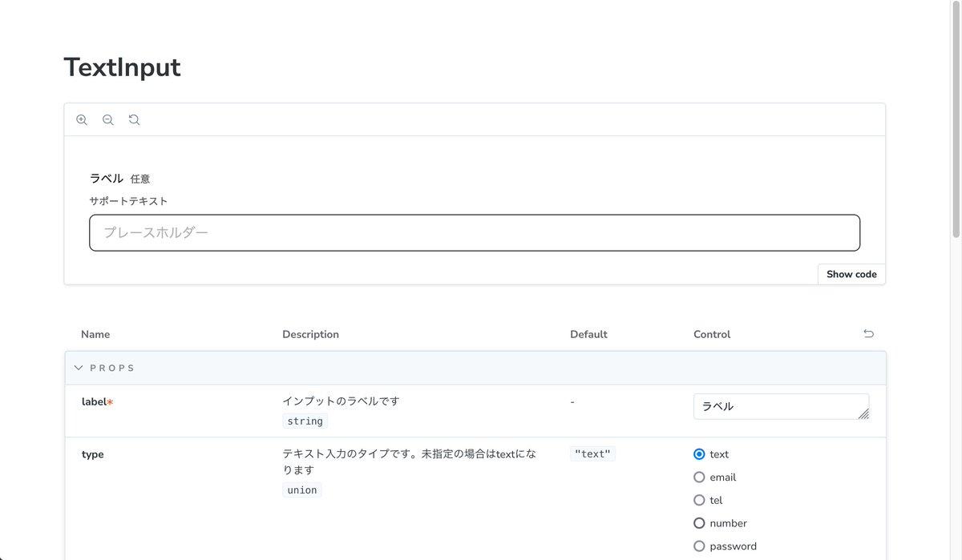Image resolution: width=962 pixels, height=560 pixels.
Task: Select the "email" type option
Action: pyautogui.click(x=699, y=477)
